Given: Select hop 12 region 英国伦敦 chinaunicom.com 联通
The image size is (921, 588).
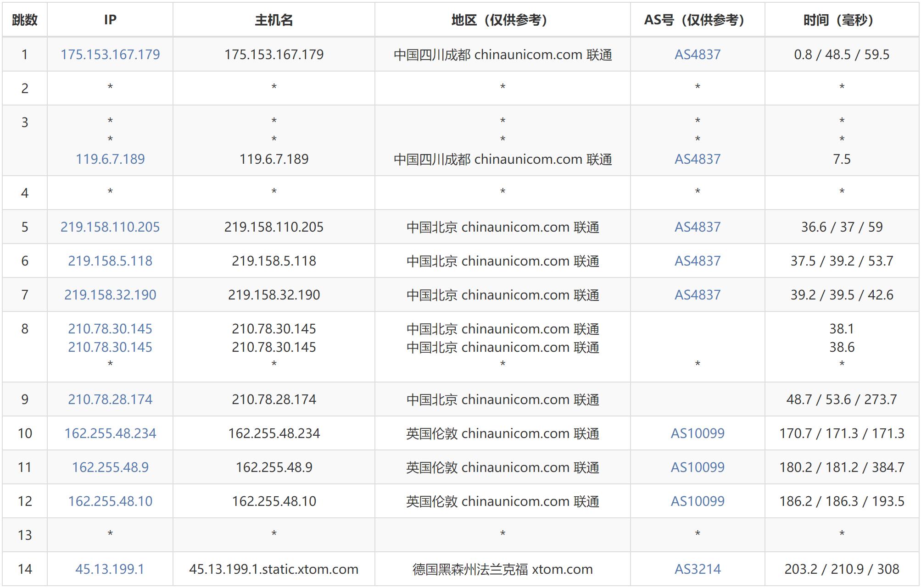Looking at the screenshot, I should [x=502, y=501].
